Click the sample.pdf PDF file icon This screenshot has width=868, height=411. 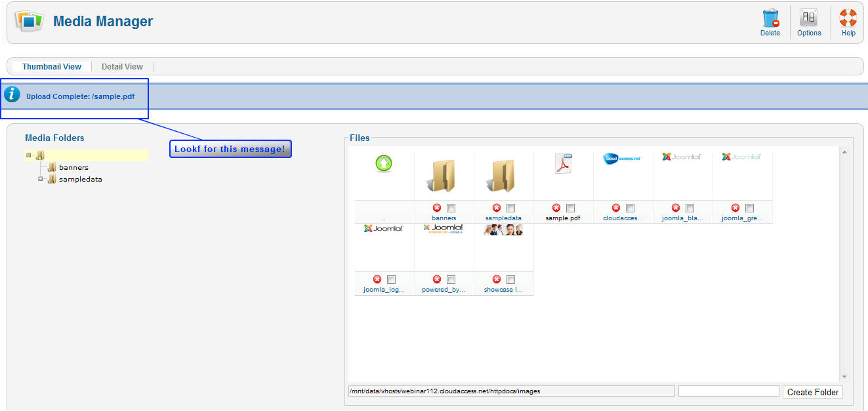564,163
